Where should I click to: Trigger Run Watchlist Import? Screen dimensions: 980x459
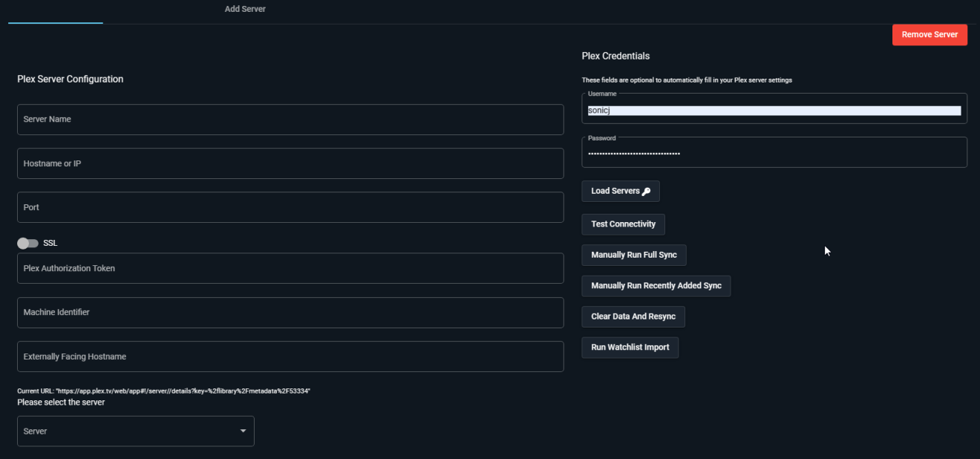pyautogui.click(x=630, y=347)
